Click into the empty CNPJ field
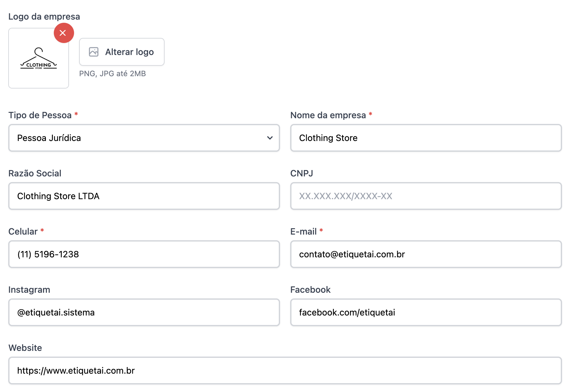The height and width of the screenshot is (392, 569). coord(426,196)
